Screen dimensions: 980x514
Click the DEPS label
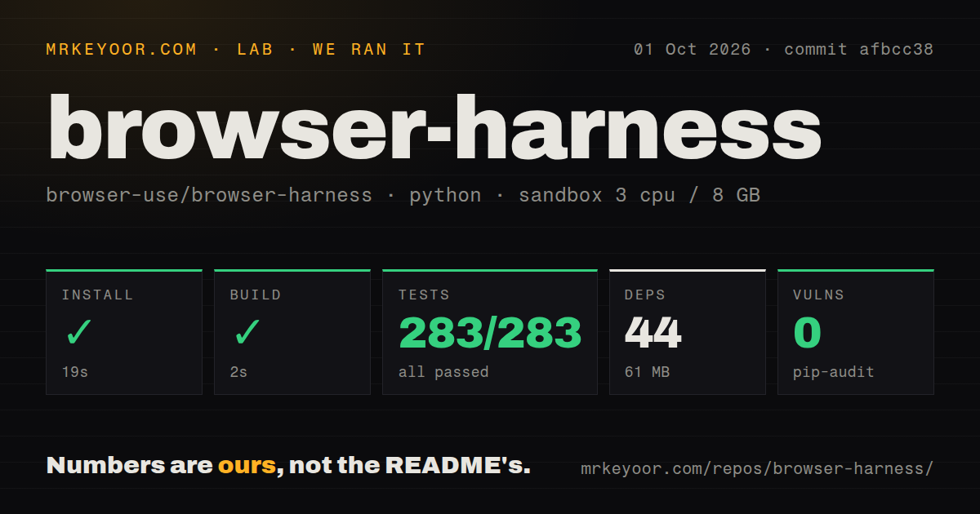[645, 295]
